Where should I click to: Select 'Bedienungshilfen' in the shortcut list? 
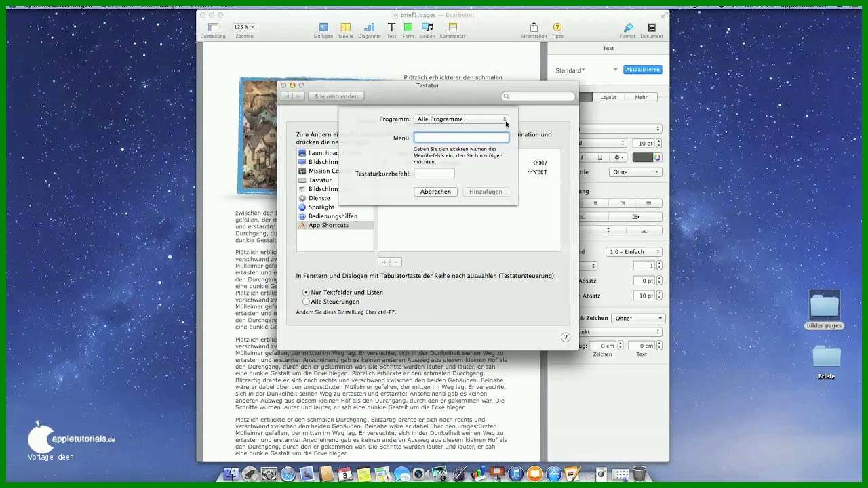click(x=335, y=216)
